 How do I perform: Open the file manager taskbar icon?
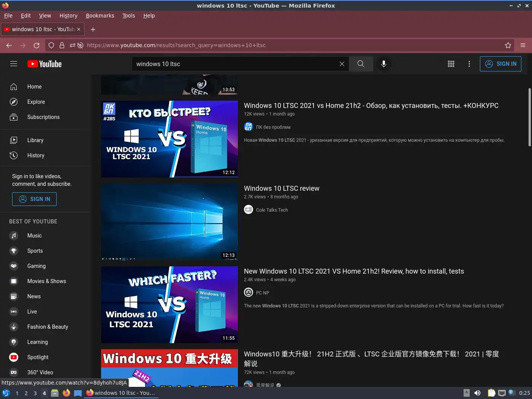tap(55, 393)
